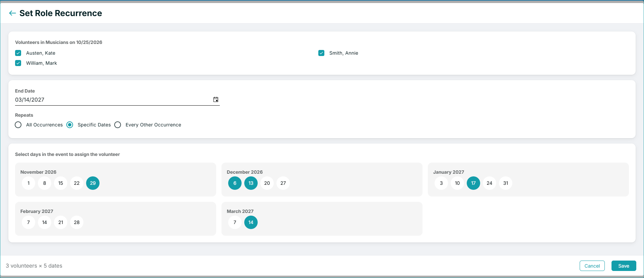The image size is (644, 278).
Task: Select November 22 date
Action: (77, 183)
